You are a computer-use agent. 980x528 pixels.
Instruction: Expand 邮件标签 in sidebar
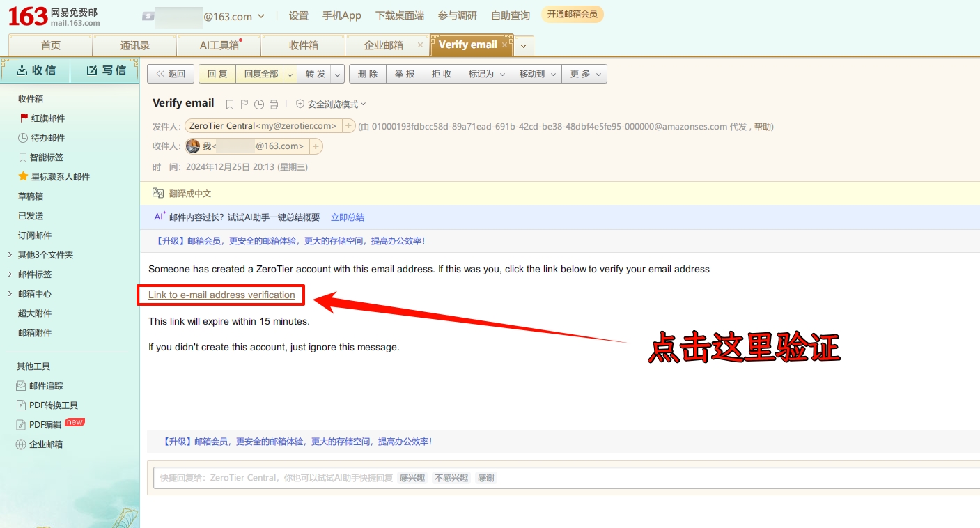(x=10, y=274)
